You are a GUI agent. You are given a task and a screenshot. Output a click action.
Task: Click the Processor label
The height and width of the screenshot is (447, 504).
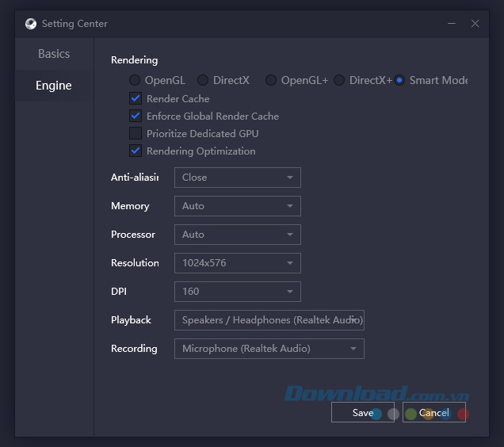133,235
